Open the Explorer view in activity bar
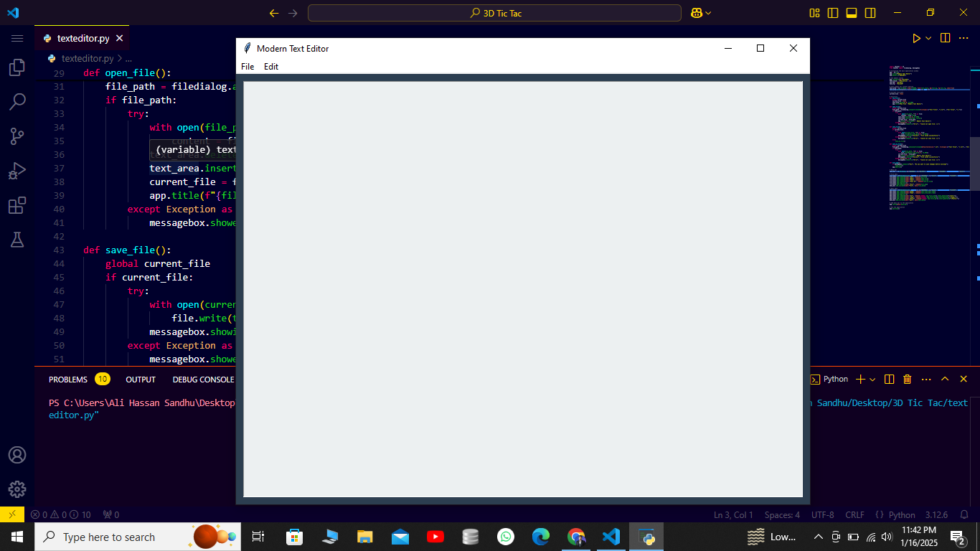980x551 pixels. click(17, 67)
